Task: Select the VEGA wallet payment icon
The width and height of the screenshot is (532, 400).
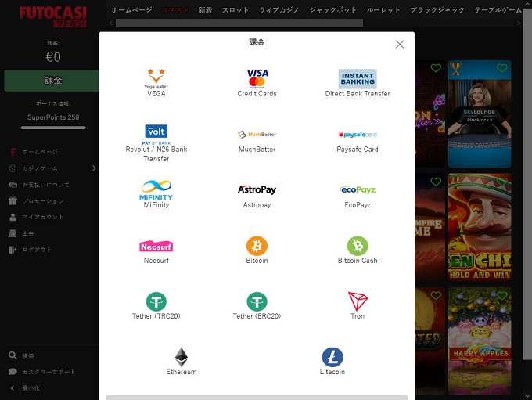Action: point(156,78)
